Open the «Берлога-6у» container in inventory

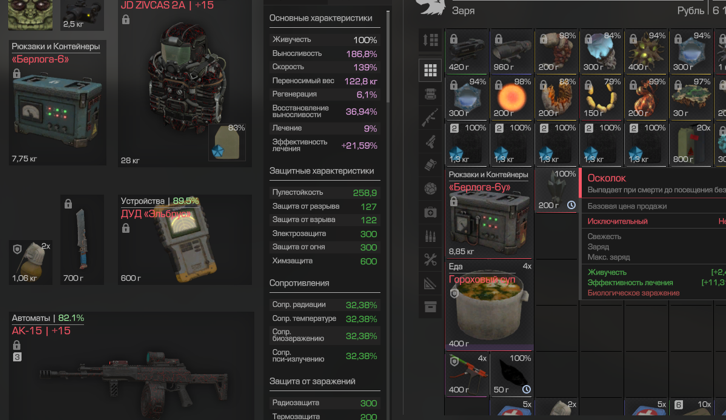[488, 213]
